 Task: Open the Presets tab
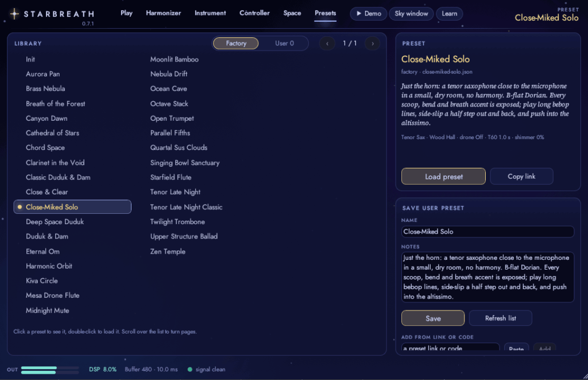(x=325, y=13)
